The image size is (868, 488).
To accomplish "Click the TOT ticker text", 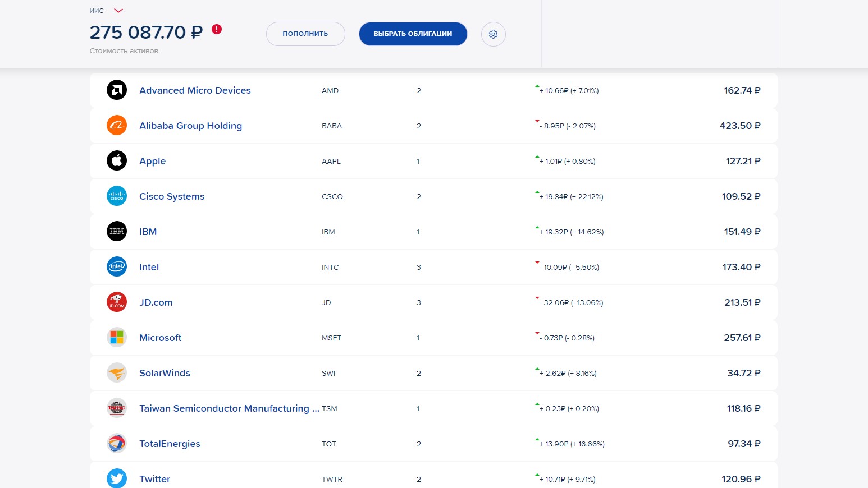I will pos(329,444).
